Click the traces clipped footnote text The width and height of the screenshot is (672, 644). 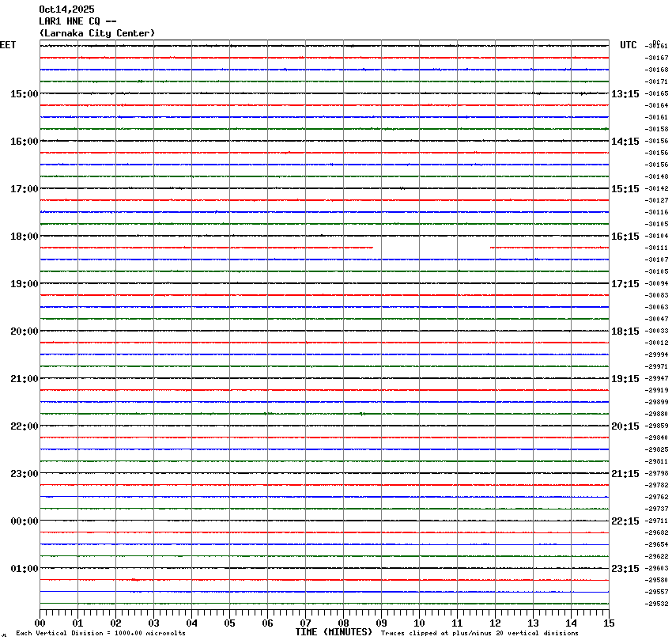(479, 633)
